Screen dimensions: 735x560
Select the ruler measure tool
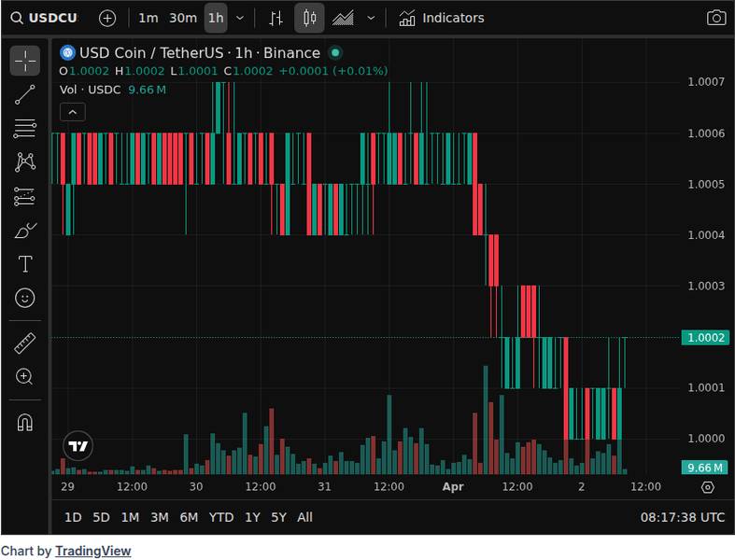[25, 343]
